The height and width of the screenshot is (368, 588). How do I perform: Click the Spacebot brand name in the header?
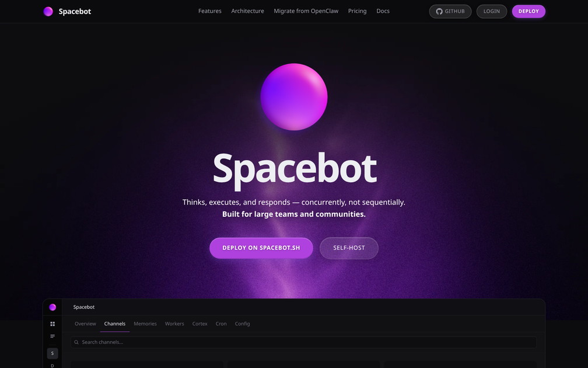[x=75, y=11]
